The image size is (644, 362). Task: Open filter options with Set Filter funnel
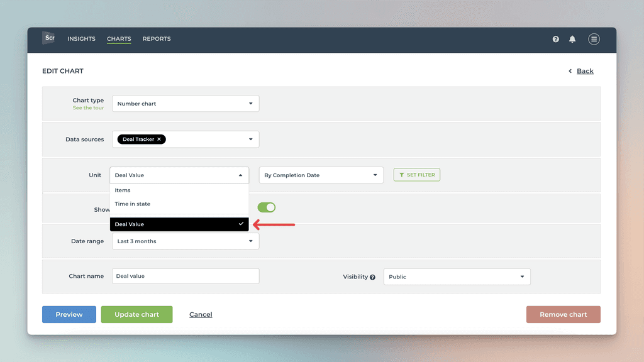click(416, 175)
